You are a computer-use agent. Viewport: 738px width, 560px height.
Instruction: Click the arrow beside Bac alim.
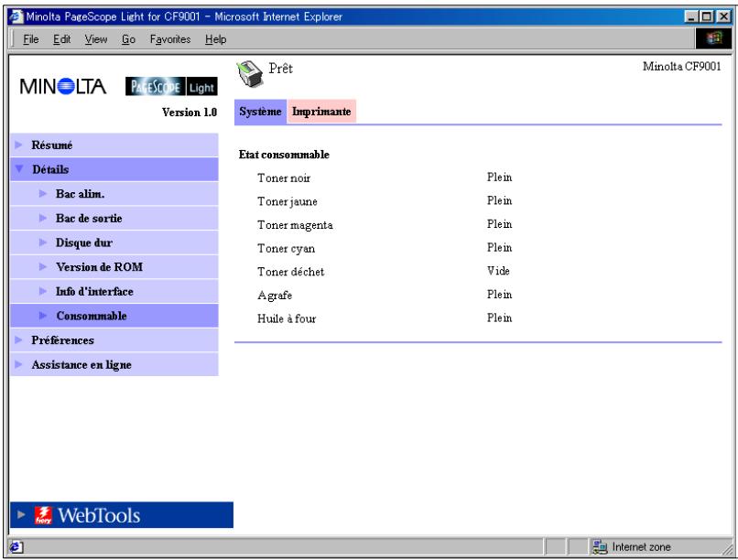pos(43,193)
